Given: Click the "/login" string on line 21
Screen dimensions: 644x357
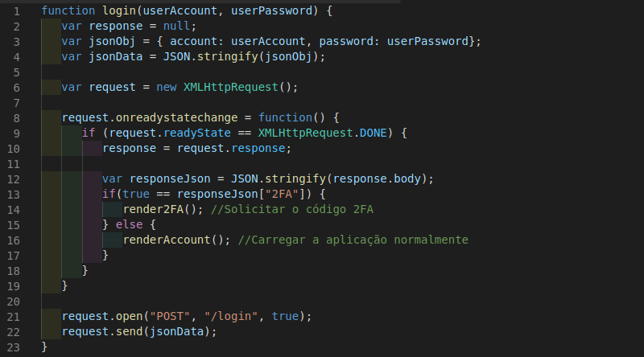Looking at the screenshot, I should click(x=231, y=316).
